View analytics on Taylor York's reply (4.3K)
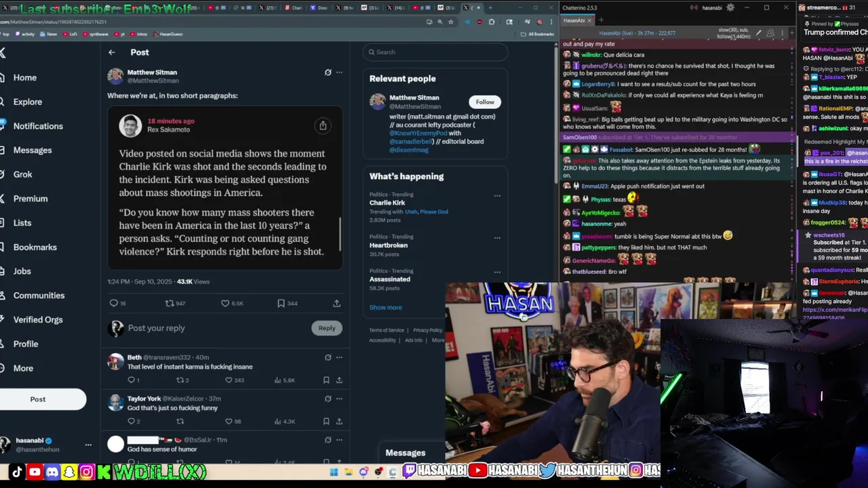 [277, 422]
